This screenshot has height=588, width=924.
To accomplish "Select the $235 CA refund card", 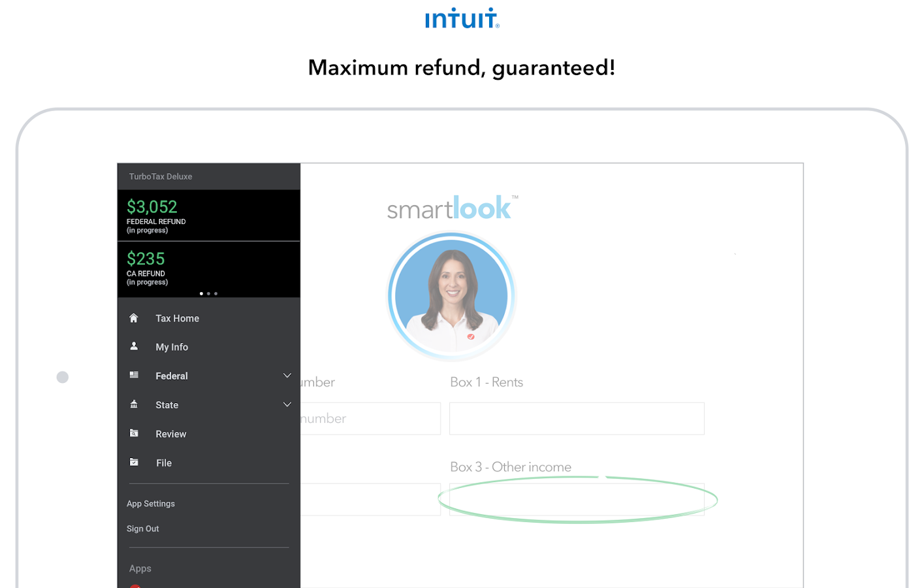I will coord(209,269).
